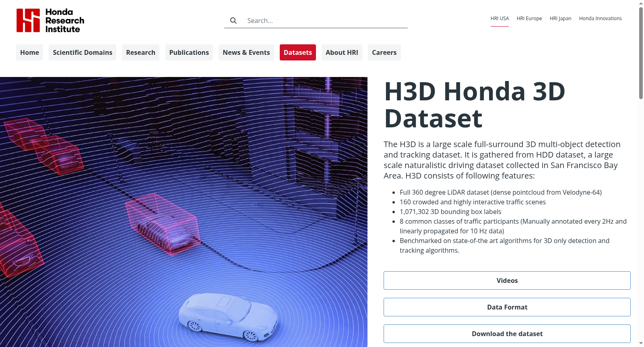Click the 'Benchmarked on state-of-the art algorithms' bullet
Screen dimensions: 644x347
pyautogui.click(x=504, y=245)
